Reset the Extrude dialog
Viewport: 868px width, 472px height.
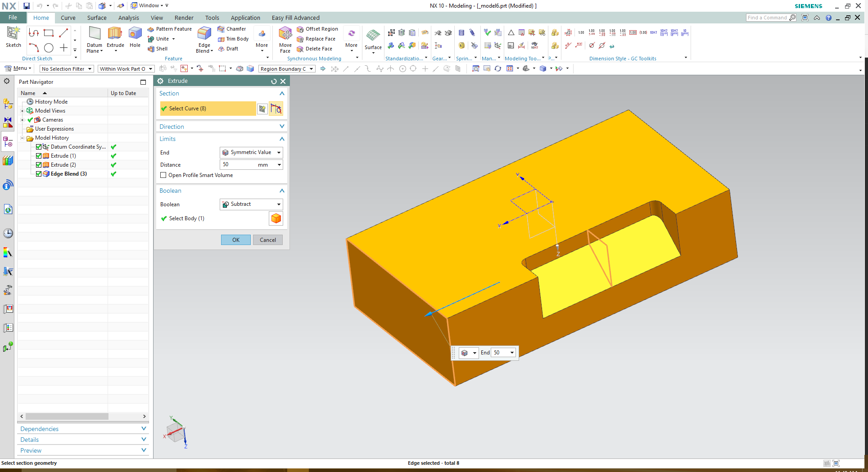(274, 81)
